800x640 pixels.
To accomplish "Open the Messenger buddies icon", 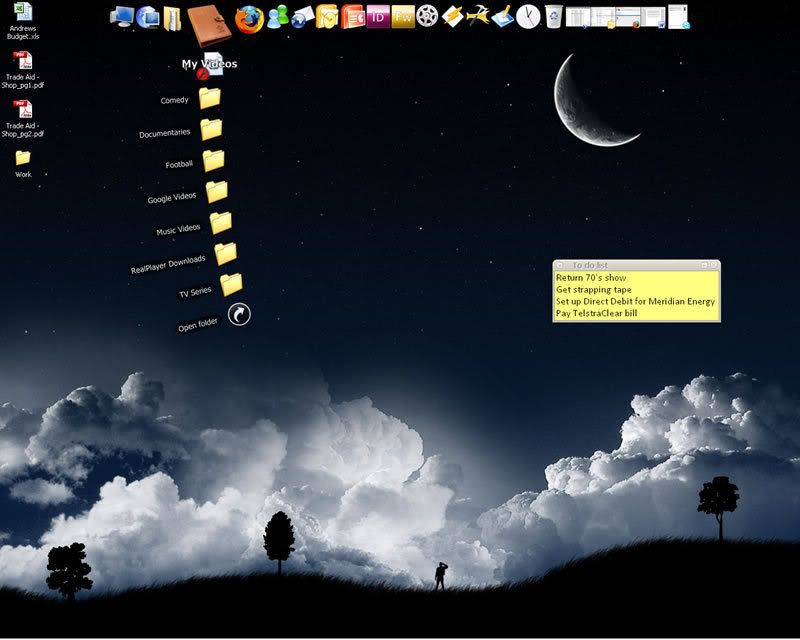I will coord(278,16).
